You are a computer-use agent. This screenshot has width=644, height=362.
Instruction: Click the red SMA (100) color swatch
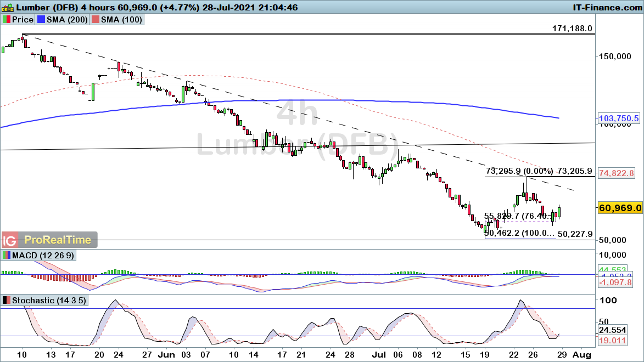[x=96, y=19]
